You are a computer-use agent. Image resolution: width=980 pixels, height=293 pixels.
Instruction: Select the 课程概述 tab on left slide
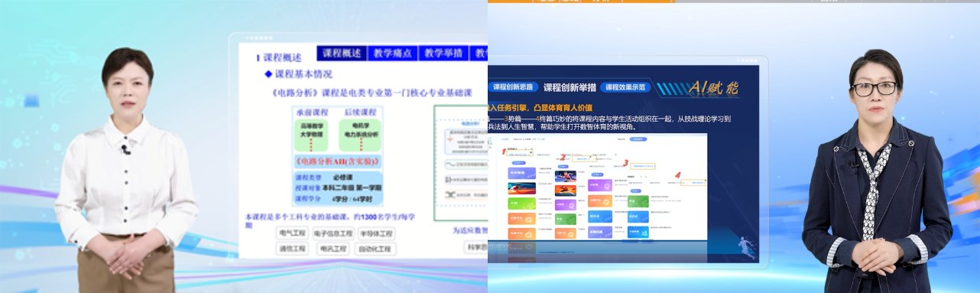point(341,54)
